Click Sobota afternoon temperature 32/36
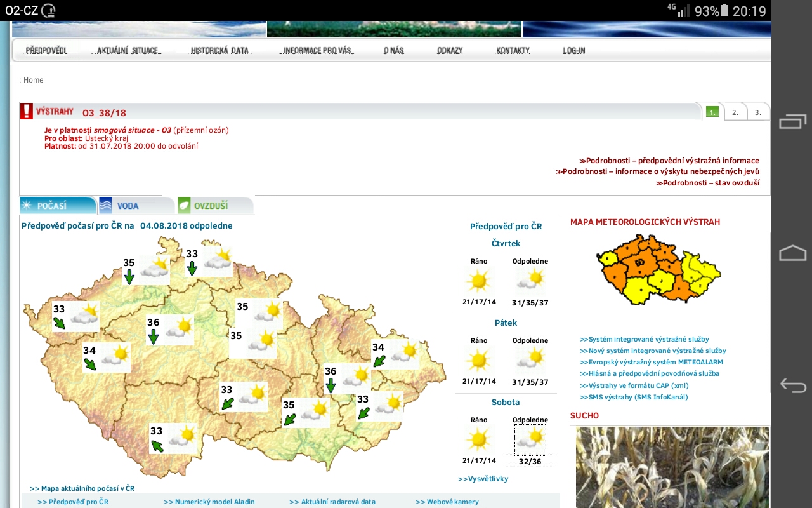 click(530, 462)
